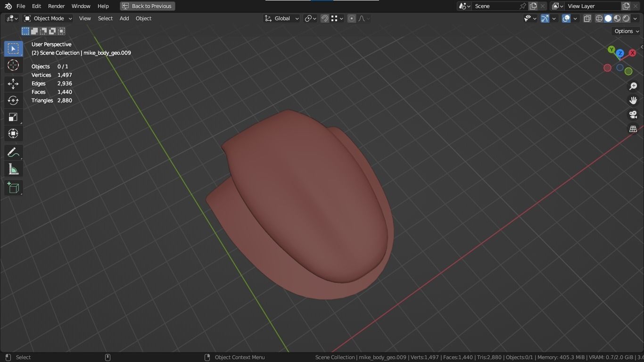This screenshot has width=644, height=362.
Task: Open the proportional editing falloff dropdown
Action: 363,18
